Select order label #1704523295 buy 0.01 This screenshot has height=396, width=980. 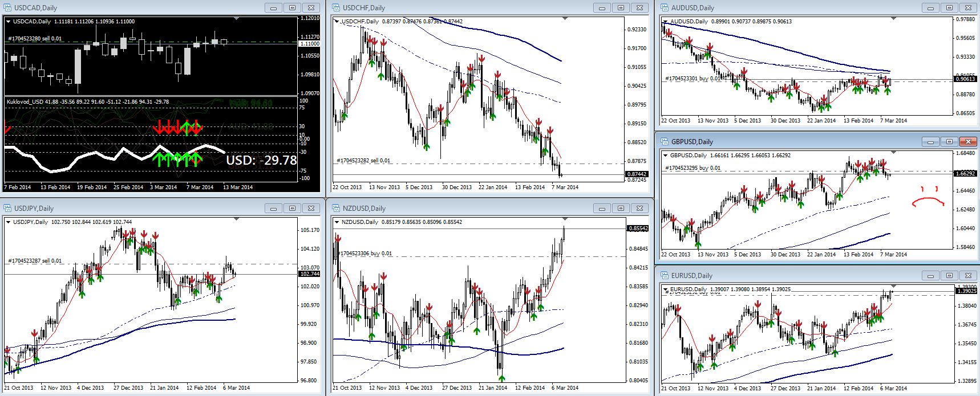693,168
